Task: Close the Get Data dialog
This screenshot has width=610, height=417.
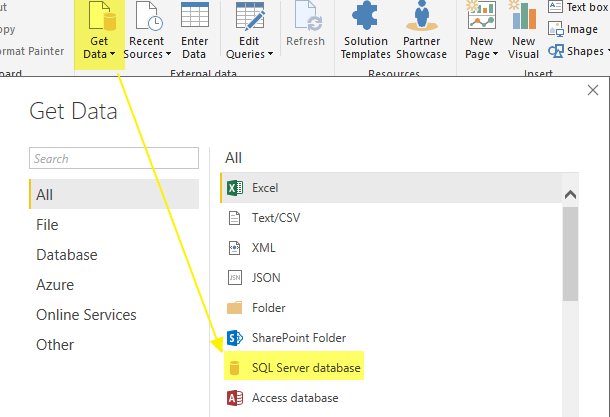Action: pos(593,90)
